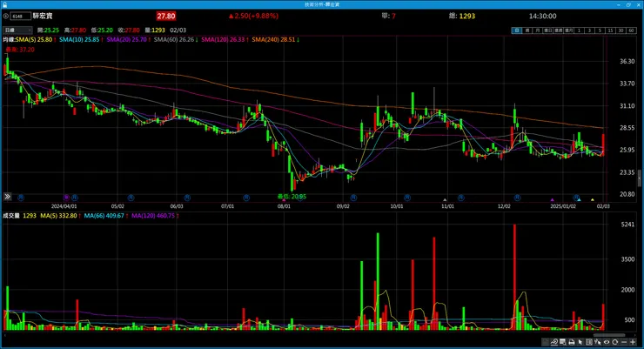The width and height of the screenshot is (644, 349).
Task: Click the 總: 1293 total volume display
Action: click(461, 16)
